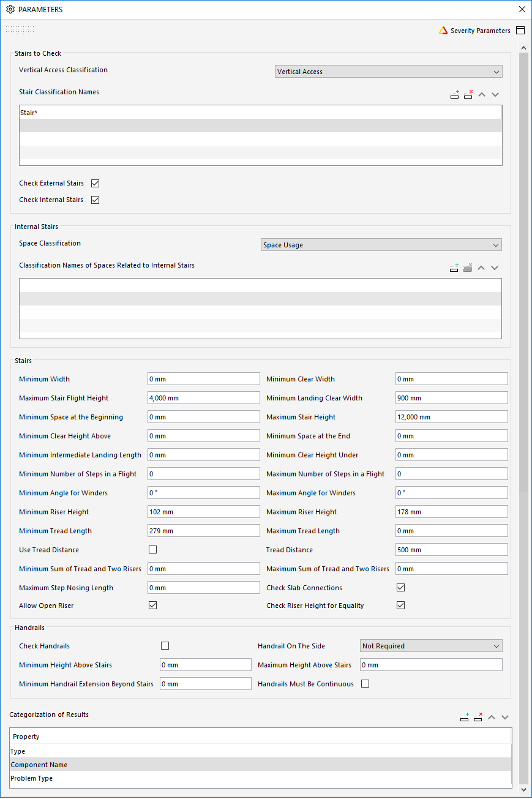The image size is (532, 799).
Task: Click Minimum Angle for Winders field
Action: coord(204,493)
